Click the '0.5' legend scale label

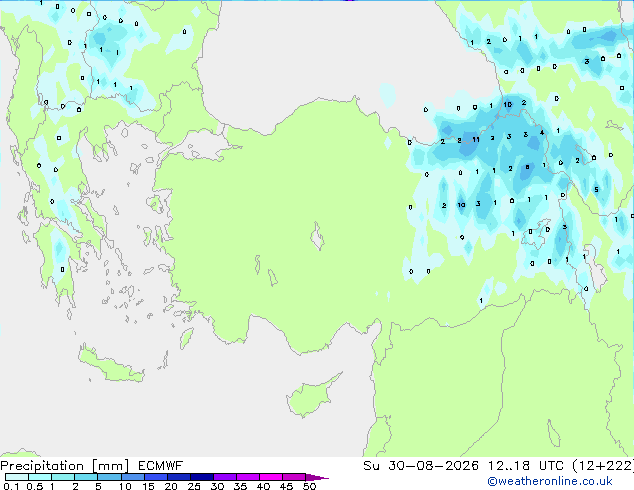click(34, 486)
